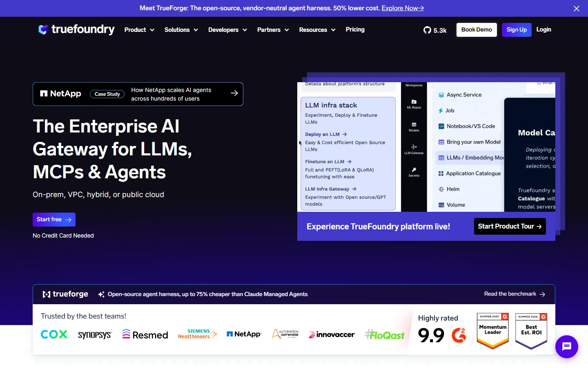Open the chat widget bubble
588x368 pixels.
pos(566,347)
